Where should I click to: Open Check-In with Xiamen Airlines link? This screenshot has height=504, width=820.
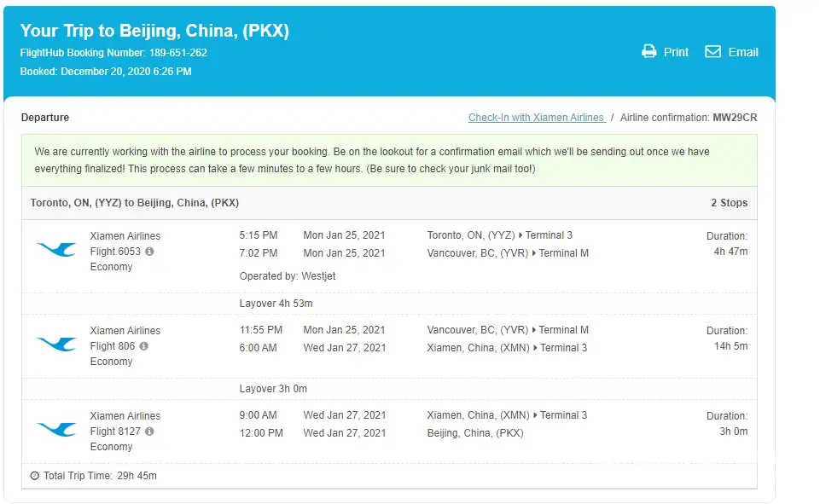536,118
